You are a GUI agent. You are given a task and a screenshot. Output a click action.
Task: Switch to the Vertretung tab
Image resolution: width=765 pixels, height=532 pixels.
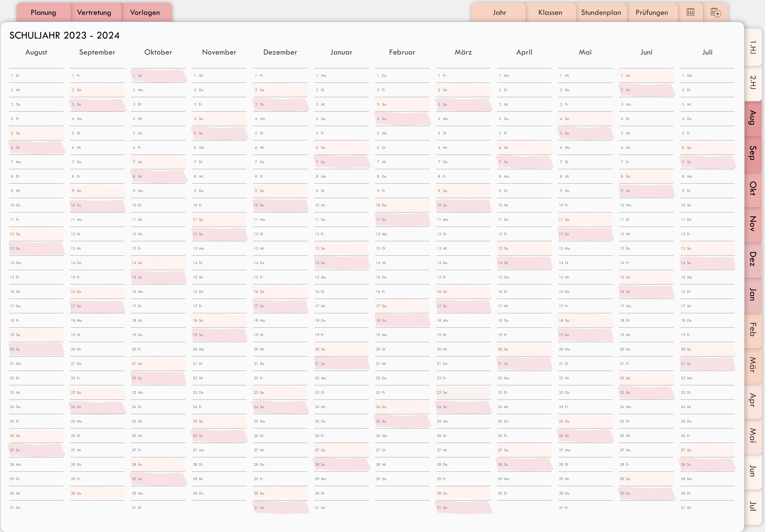[x=94, y=12]
